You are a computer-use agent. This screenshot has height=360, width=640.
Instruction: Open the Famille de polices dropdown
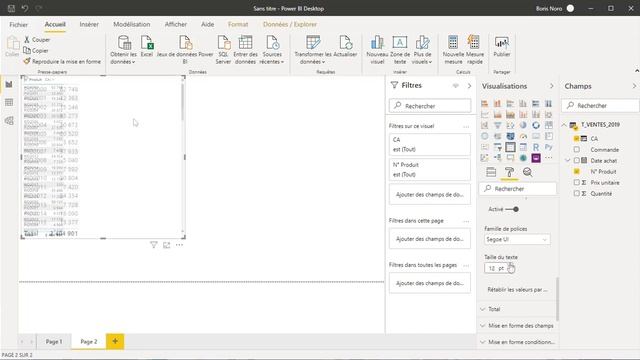[x=517, y=240]
